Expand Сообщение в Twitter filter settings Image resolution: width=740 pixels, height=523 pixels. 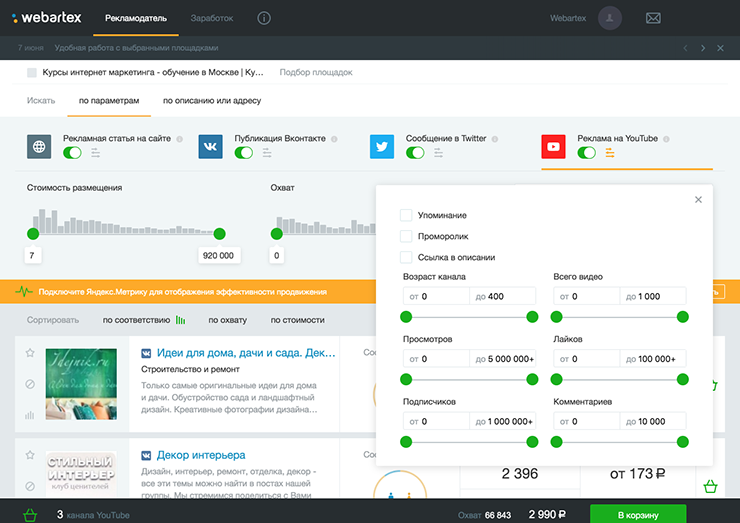[438, 153]
